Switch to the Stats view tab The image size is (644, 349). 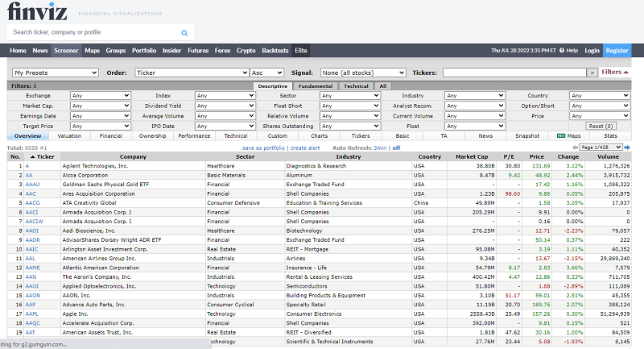[x=610, y=135]
